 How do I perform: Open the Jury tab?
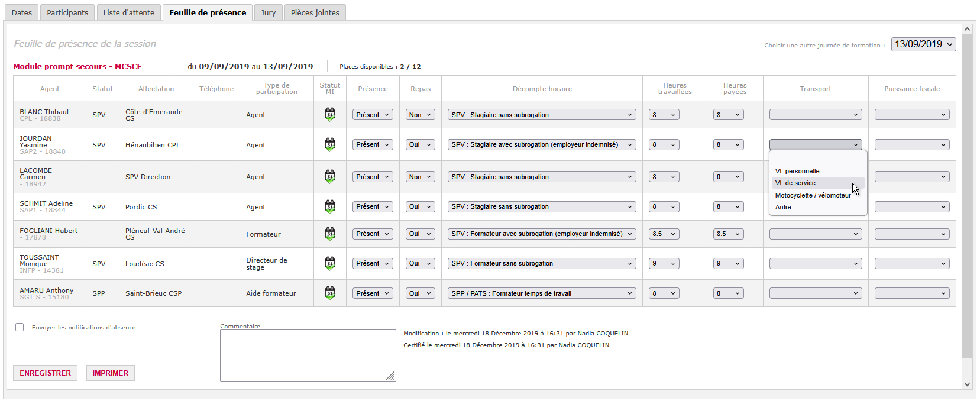[269, 12]
